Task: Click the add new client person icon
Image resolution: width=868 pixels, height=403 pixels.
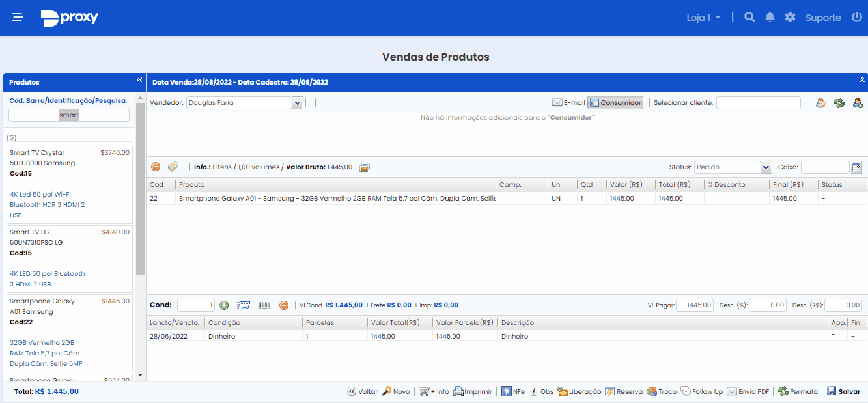Action: point(858,102)
